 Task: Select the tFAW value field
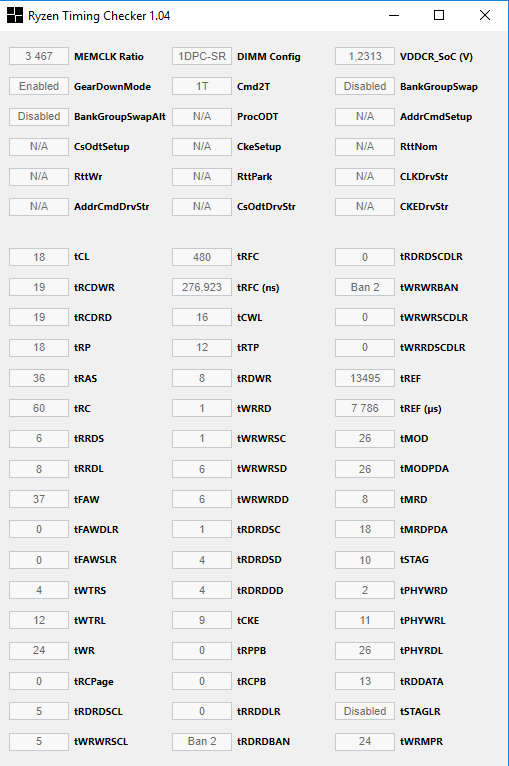point(39,499)
